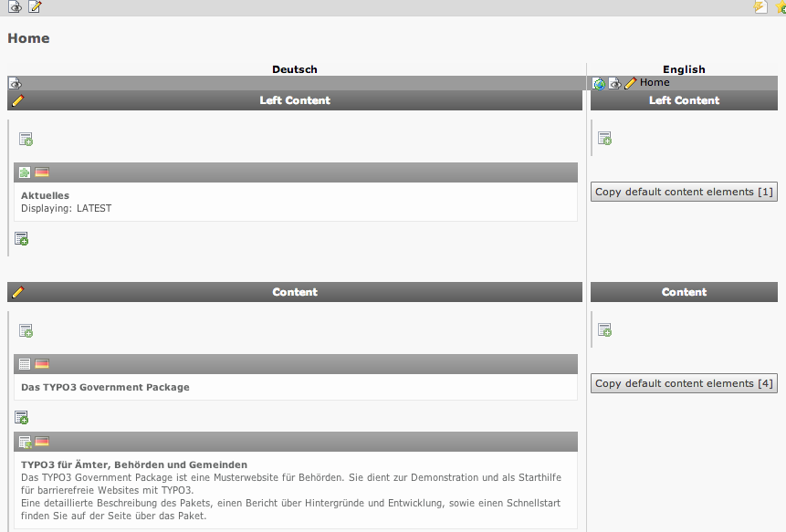
Task: Click English Content header bar
Action: click(x=684, y=292)
